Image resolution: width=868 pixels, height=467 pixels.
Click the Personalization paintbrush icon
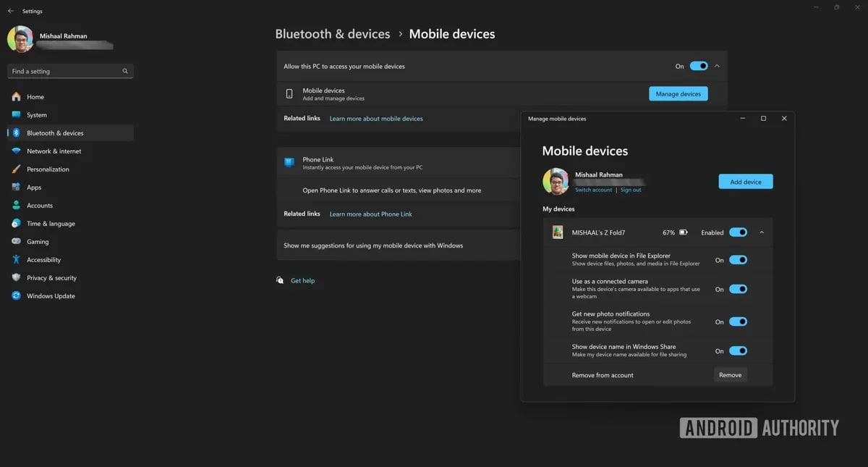pyautogui.click(x=16, y=169)
